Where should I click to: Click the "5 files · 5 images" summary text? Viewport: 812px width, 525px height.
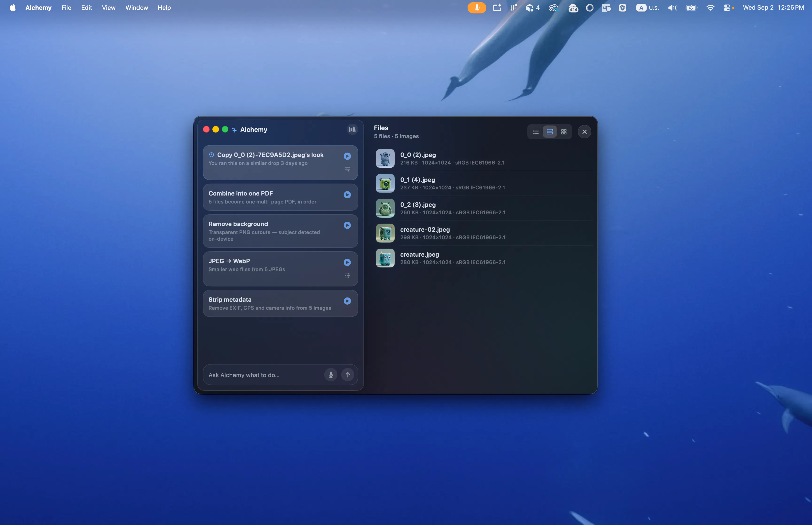point(396,136)
